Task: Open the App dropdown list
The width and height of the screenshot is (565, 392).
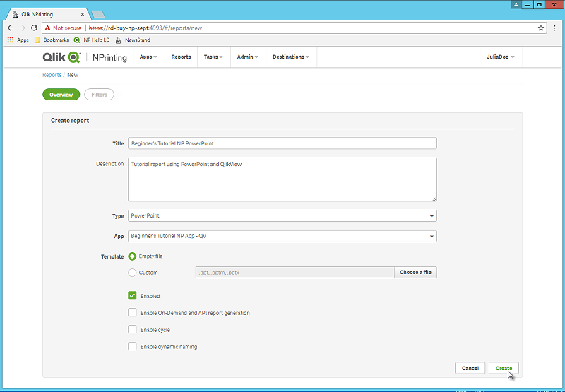Action: point(282,237)
